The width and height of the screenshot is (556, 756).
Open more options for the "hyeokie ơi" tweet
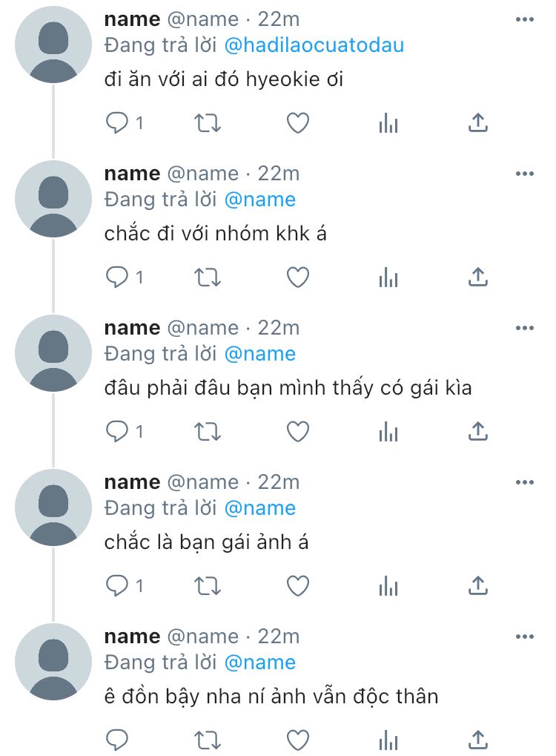pos(524,20)
